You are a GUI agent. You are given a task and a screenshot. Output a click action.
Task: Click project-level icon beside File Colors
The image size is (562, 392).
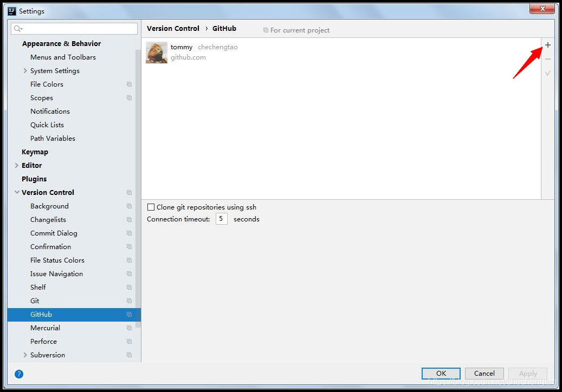click(x=129, y=84)
